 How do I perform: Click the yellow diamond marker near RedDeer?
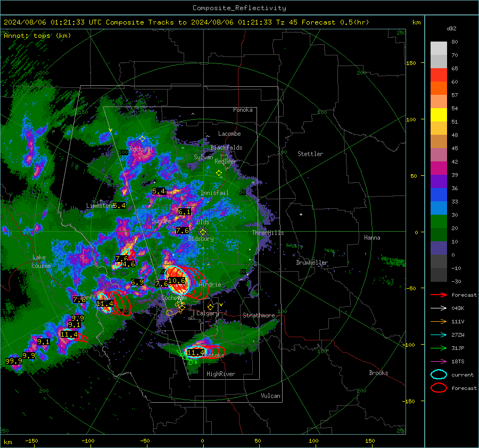(x=219, y=173)
